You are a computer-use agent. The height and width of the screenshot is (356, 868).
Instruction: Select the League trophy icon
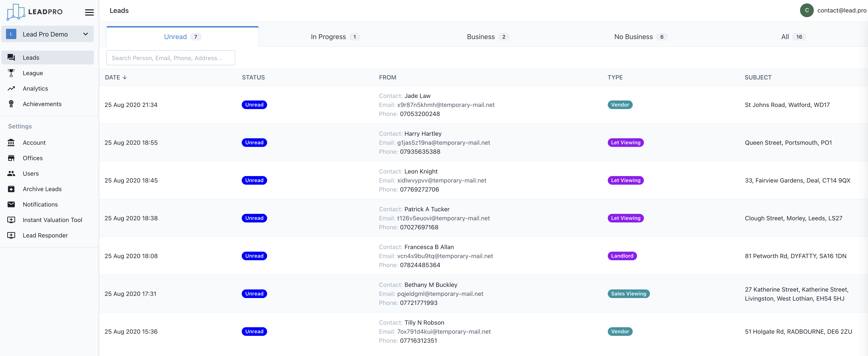point(11,73)
